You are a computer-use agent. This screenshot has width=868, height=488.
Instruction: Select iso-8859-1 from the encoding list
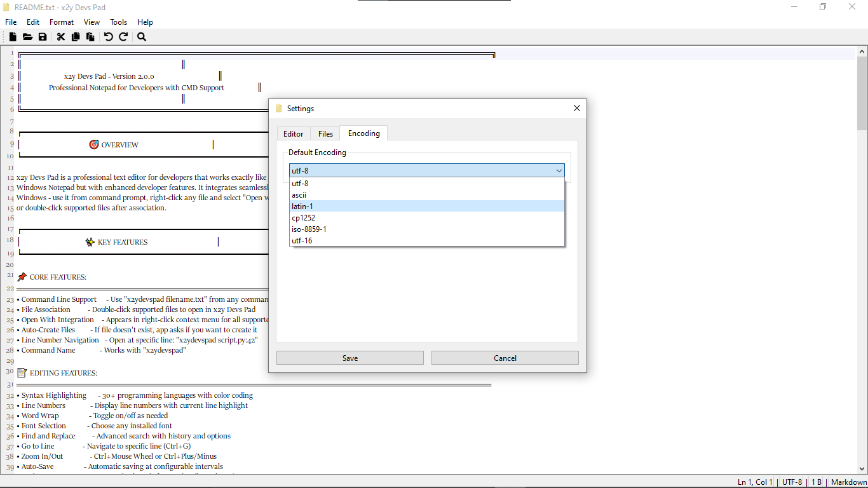click(x=427, y=229)
